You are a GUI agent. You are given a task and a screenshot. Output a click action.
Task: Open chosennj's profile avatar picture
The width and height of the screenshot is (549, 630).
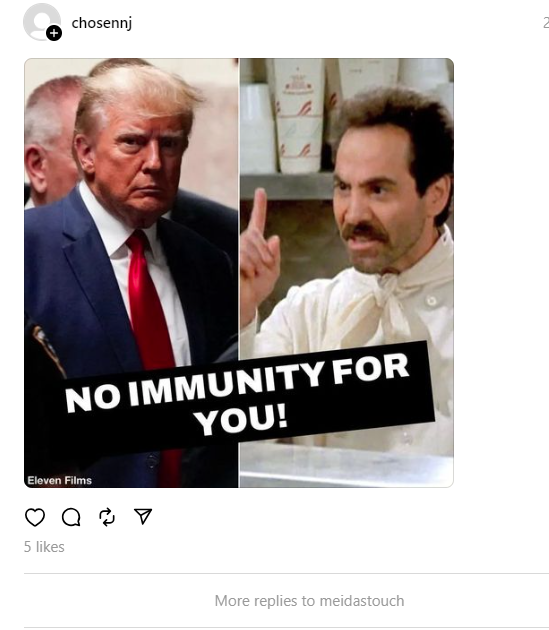pos(41,21)
